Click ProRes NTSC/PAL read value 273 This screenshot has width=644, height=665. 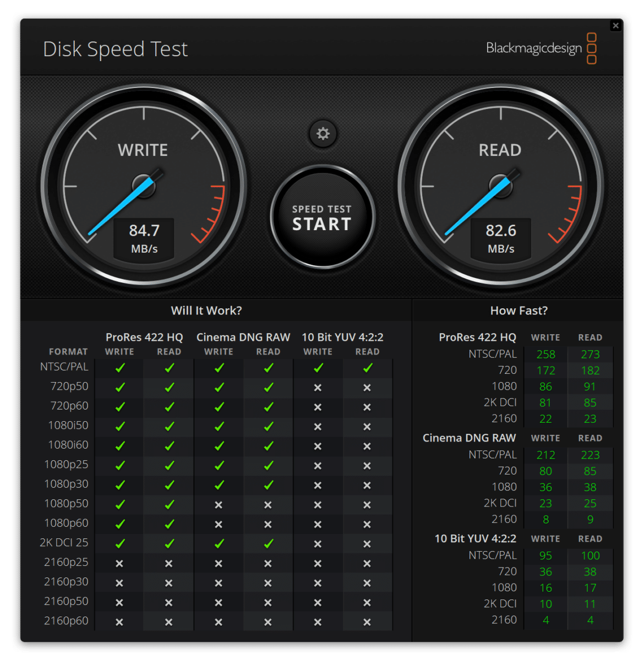tap(590, 355)
